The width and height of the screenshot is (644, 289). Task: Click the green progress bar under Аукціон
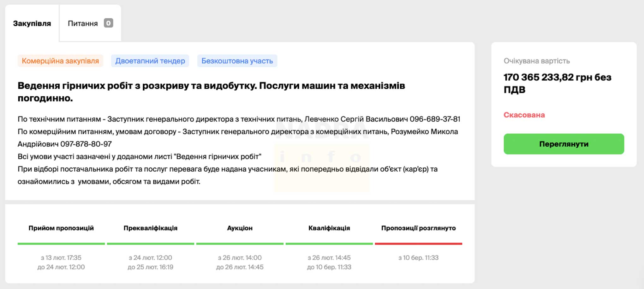click(240, 244)
